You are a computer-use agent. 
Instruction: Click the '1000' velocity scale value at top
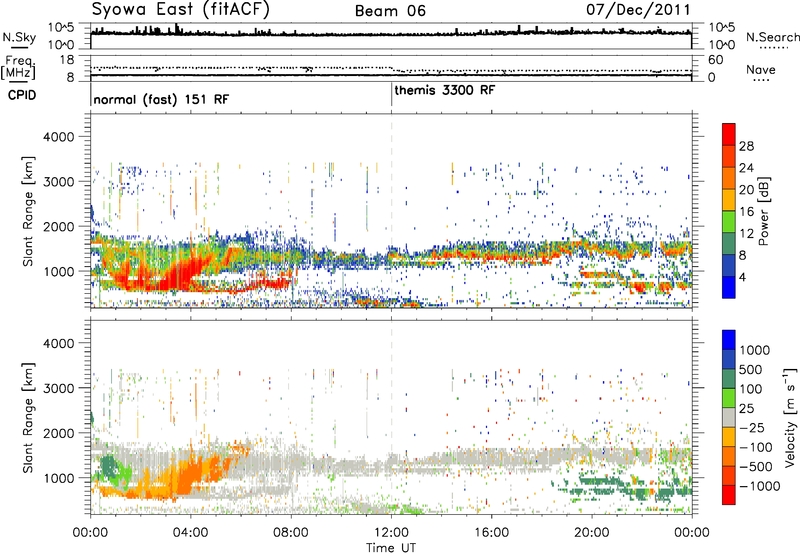(x=755, y=350)
